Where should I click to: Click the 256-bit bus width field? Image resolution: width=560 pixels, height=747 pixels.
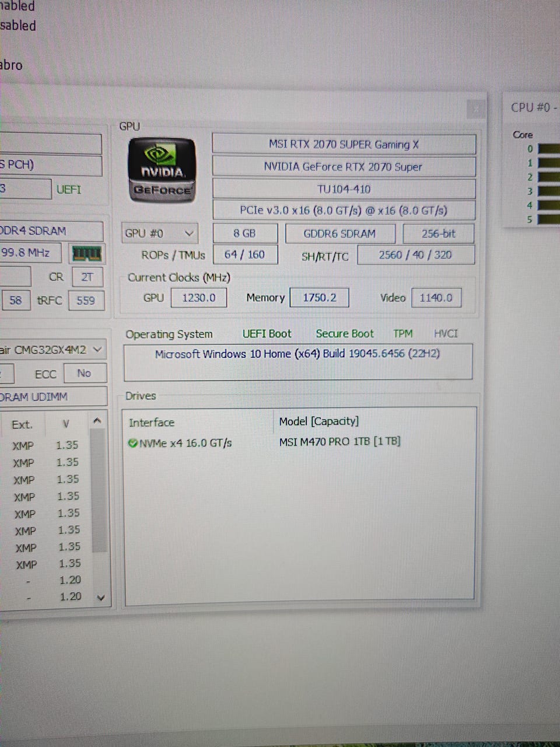pos(439,233)
